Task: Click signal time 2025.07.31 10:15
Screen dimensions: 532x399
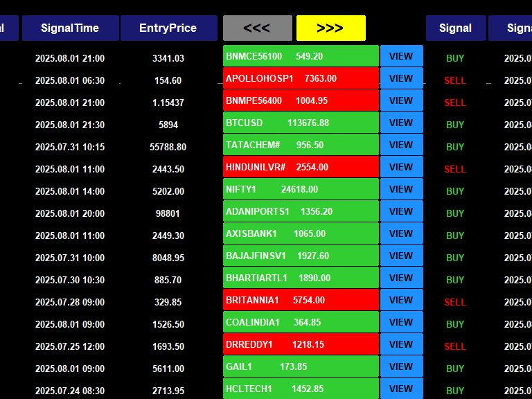Action: [x=70, y=148]
